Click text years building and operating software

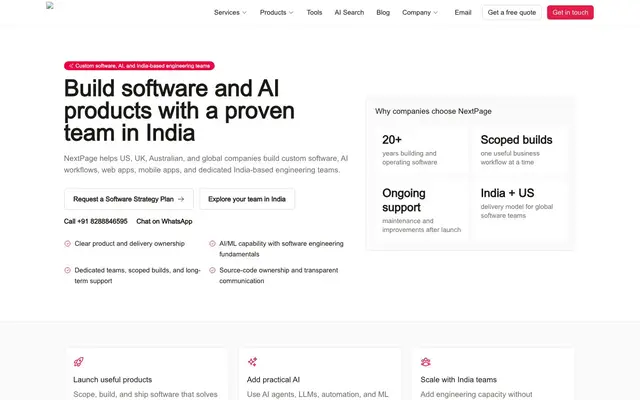(x=409, y=158)
